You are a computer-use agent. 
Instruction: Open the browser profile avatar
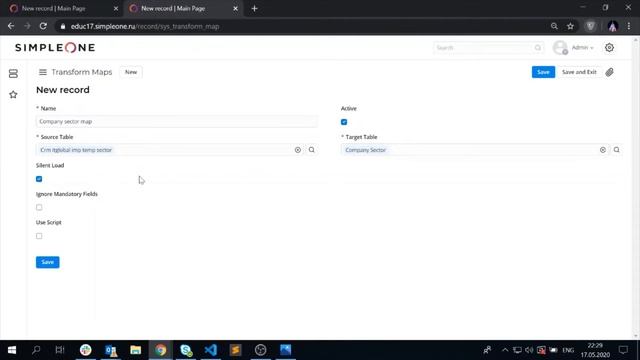pos(612,26)
